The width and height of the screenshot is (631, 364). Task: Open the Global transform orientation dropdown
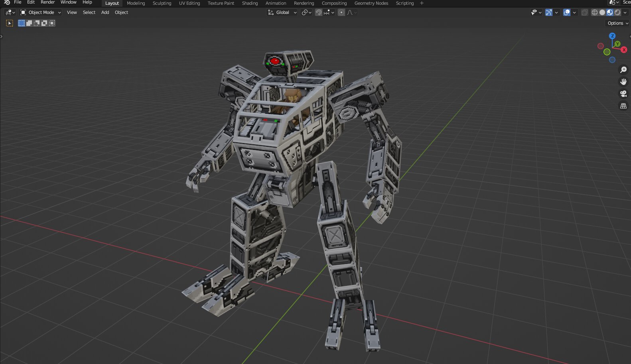click(282, 12)
